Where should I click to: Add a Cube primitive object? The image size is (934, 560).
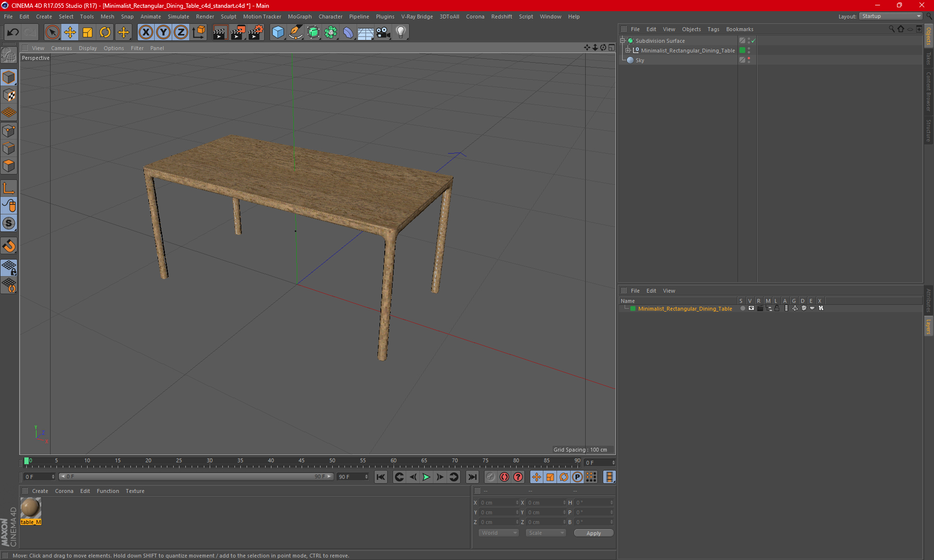coord(278,33)
